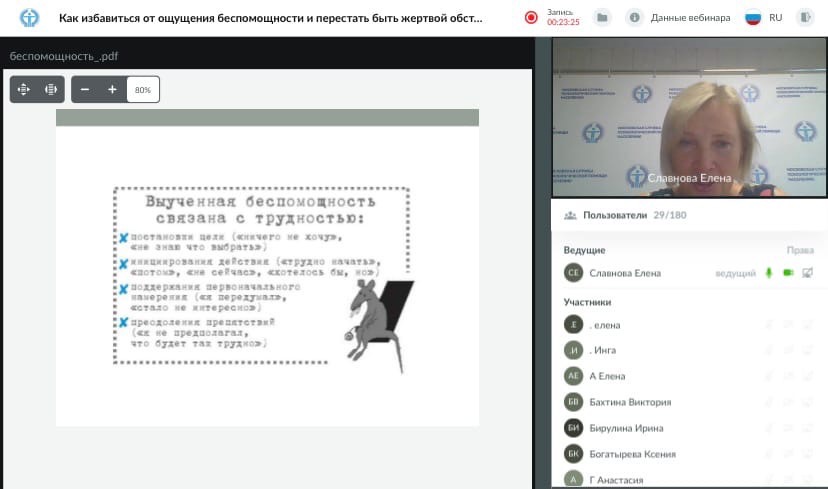
Task: Open the RU language selector
Action: pyautogui.click(x=775, y=17)
